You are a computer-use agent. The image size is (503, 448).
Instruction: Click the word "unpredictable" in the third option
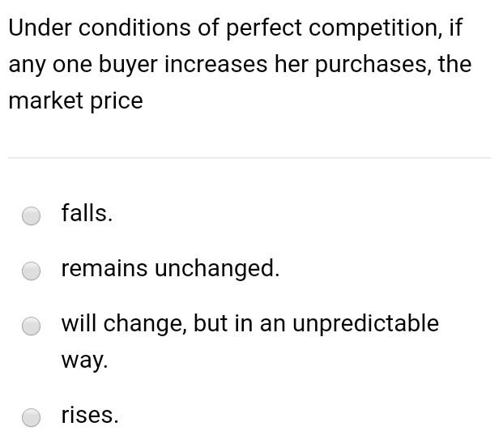[365, 323]
